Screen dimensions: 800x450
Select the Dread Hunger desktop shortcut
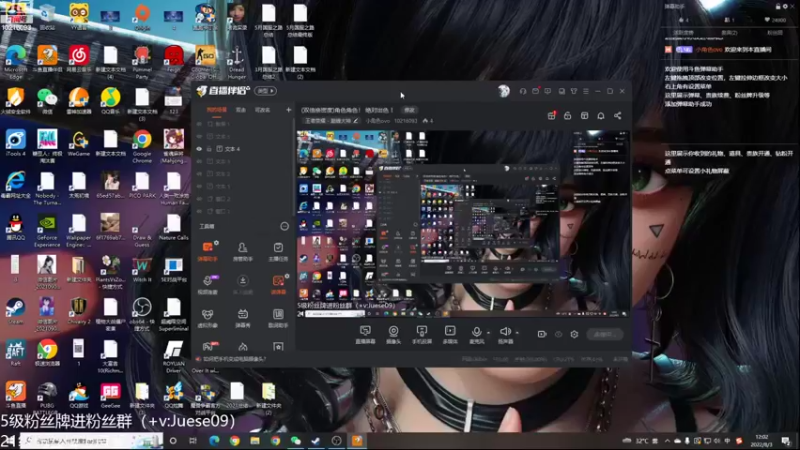237,62
